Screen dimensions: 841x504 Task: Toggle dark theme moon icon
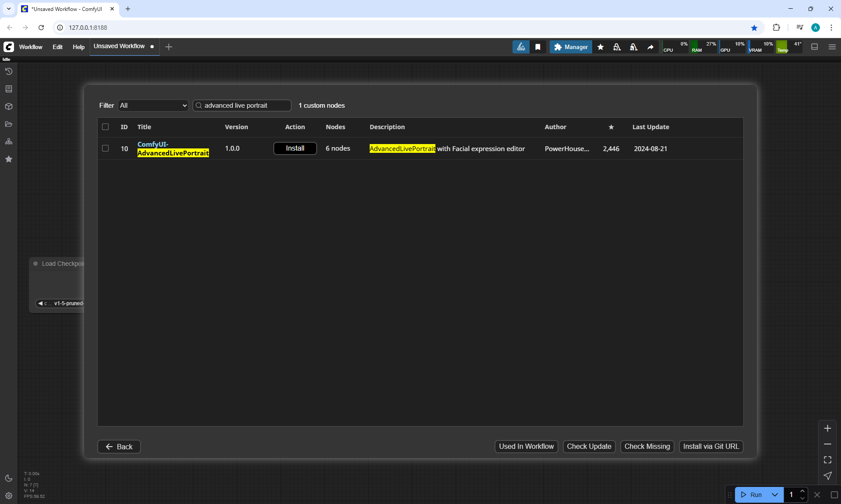point(9,478)
